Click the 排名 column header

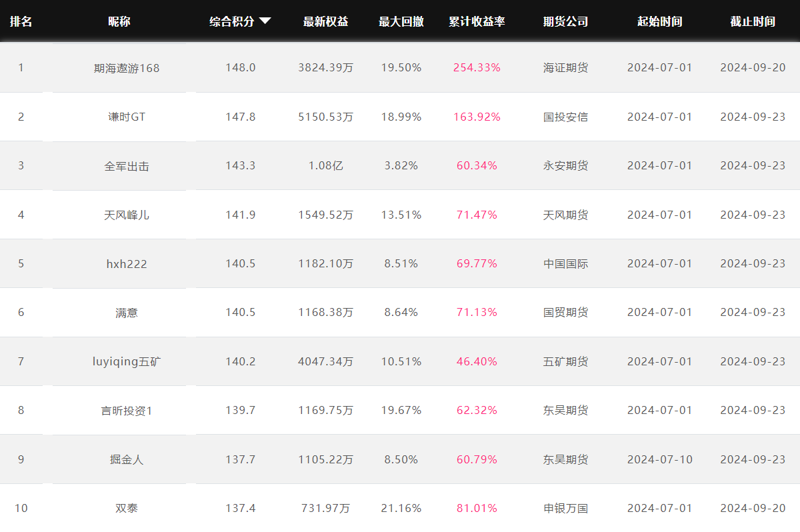[x=21, y=21]
